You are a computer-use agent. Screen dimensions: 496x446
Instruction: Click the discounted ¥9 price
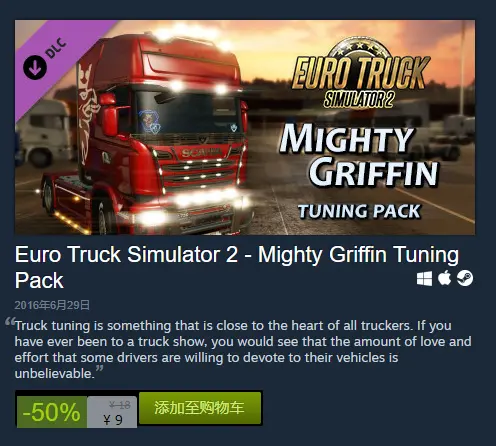click(113, 420)
